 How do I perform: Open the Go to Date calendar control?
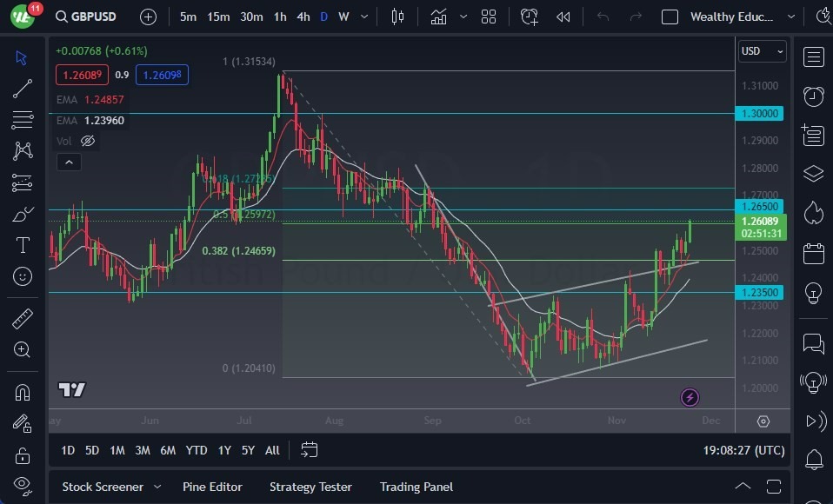coord(309,450)
